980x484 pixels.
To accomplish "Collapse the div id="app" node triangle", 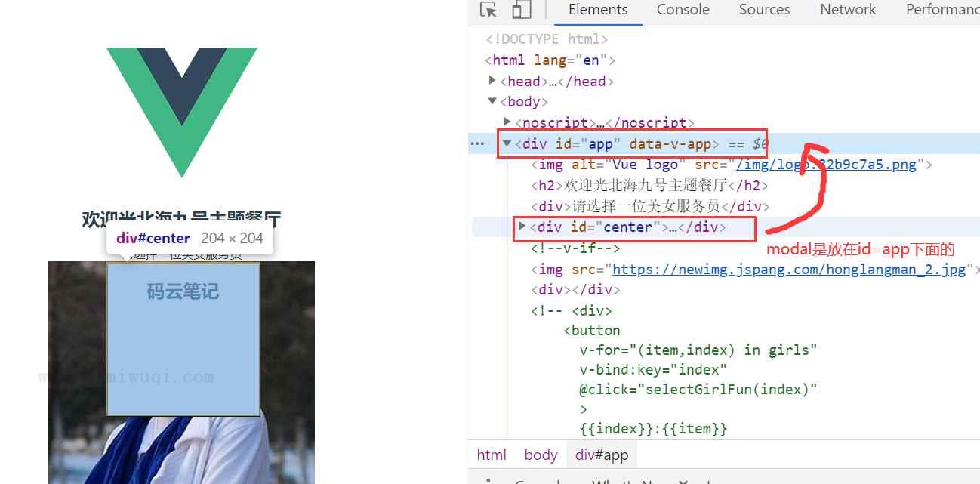I will click(x=507, y=143).
